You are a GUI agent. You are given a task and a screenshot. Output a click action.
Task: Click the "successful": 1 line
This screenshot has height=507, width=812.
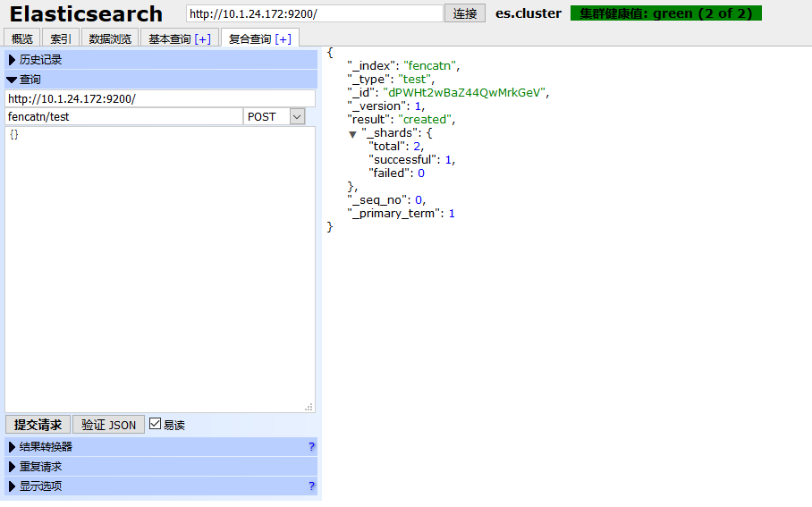[411, 160]
